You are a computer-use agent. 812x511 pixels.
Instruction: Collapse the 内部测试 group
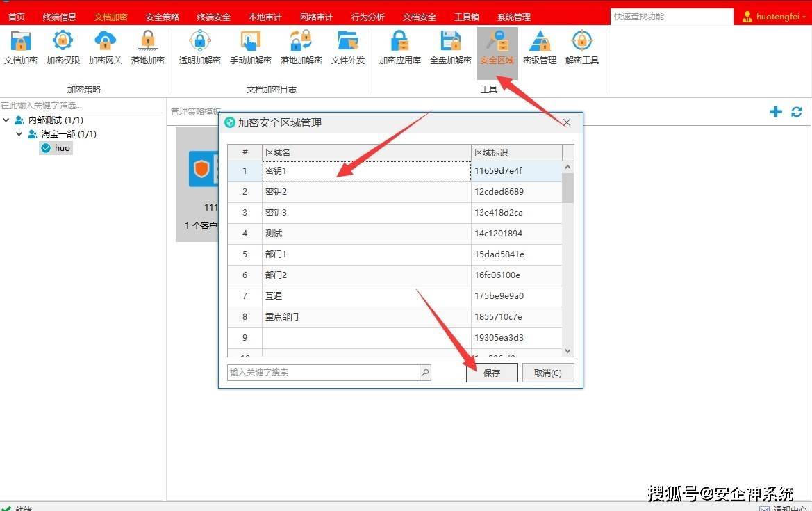tap(6, 120)
